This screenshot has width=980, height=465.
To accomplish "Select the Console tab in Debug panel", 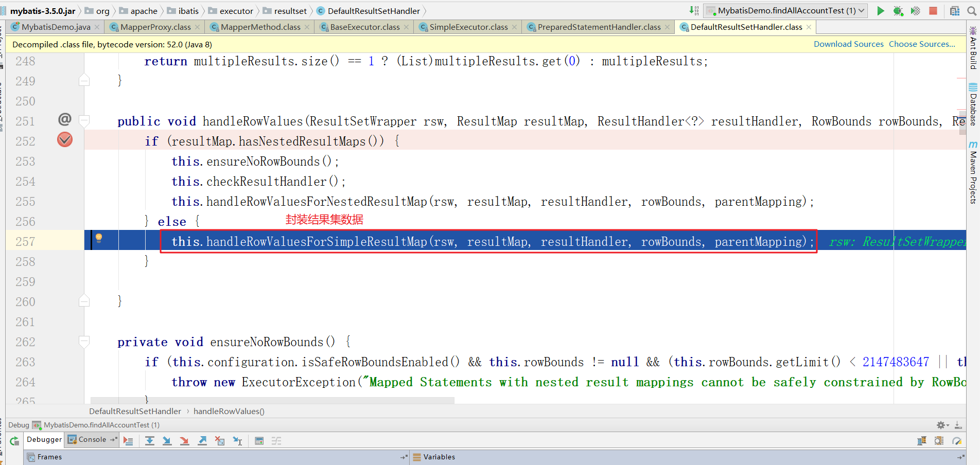I will (x=92, y=440).
